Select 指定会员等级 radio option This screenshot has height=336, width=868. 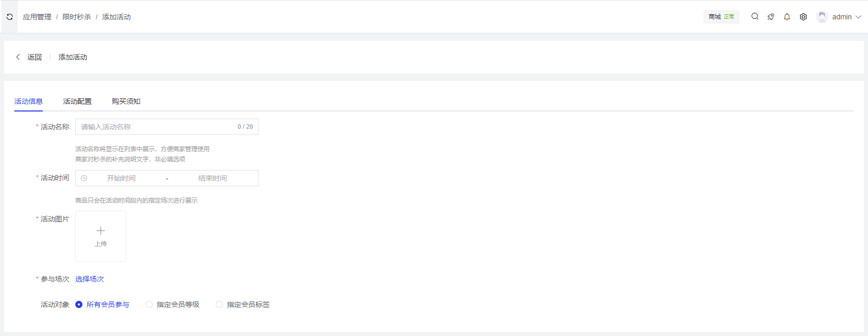tap(149, 304)
